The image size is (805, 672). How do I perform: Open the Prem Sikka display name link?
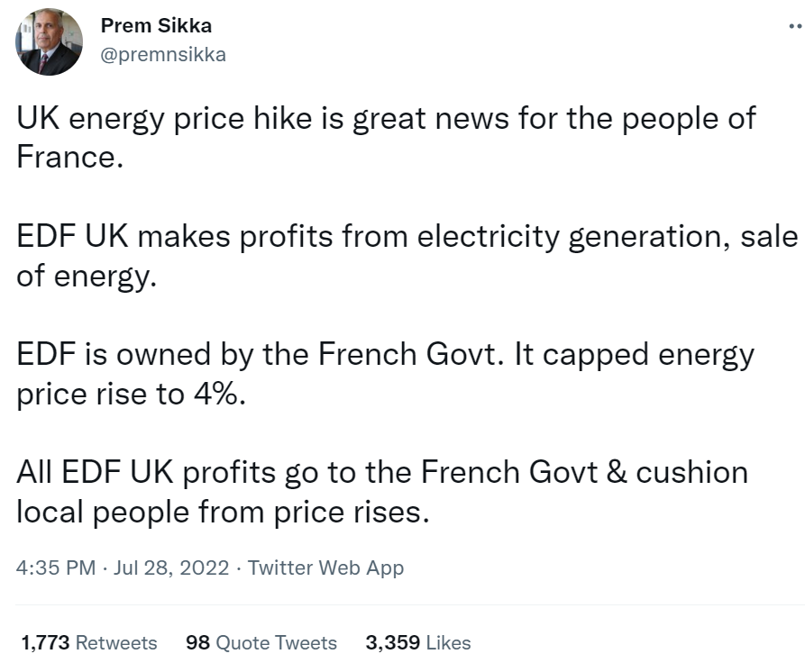[156, 25]
